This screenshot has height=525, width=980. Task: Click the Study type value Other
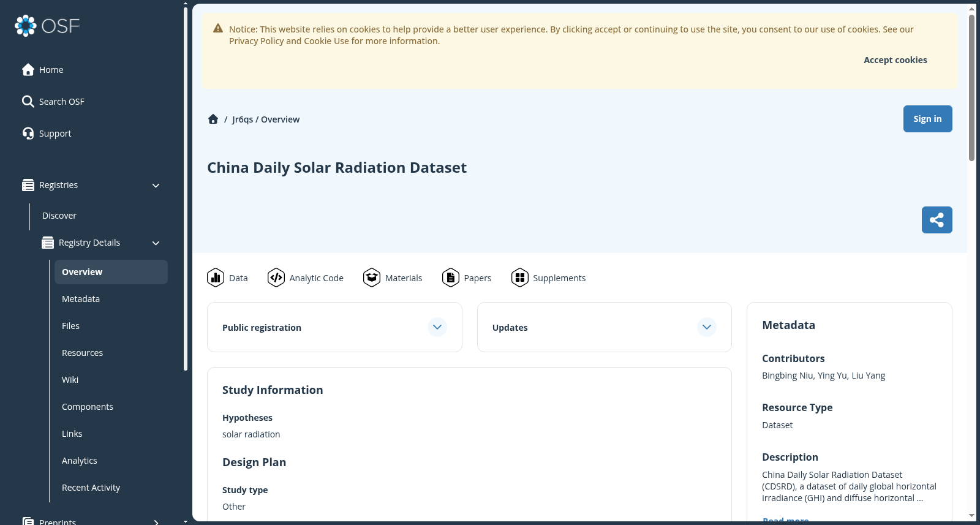tap(234, 507)
